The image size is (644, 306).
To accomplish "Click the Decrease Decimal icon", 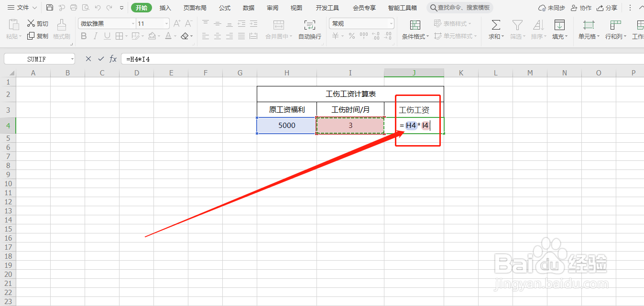I will coord(388,36).
